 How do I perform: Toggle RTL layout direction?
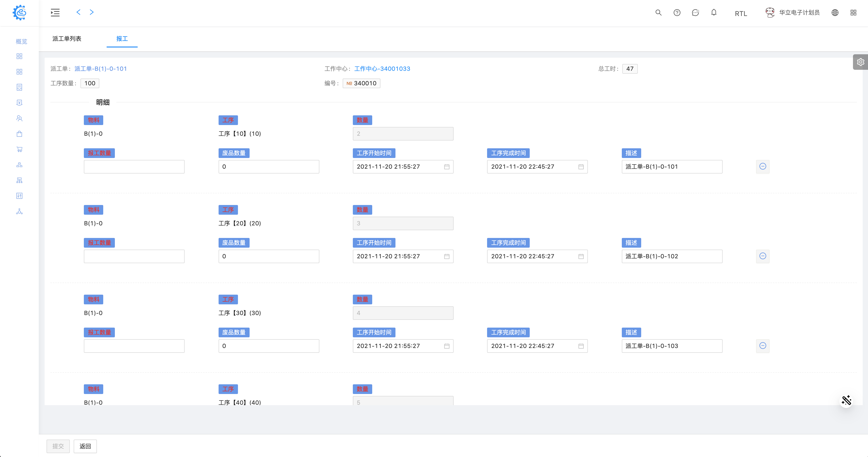click(741, 14)
